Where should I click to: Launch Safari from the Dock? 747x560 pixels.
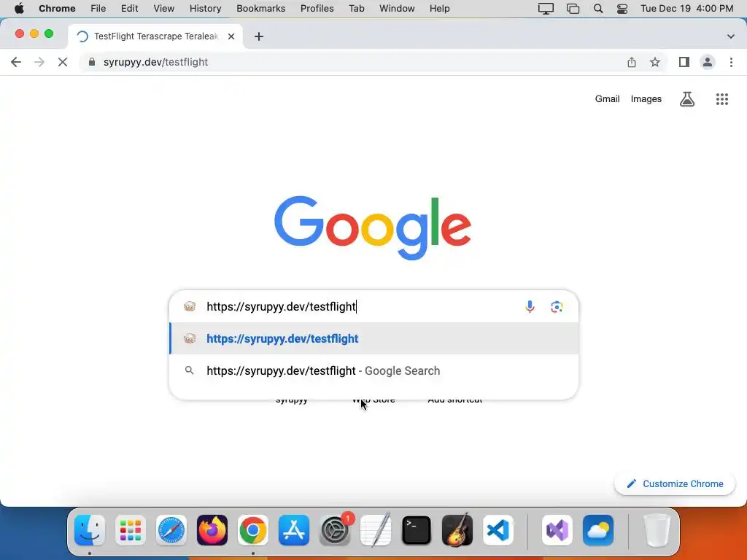click(171, 530)
